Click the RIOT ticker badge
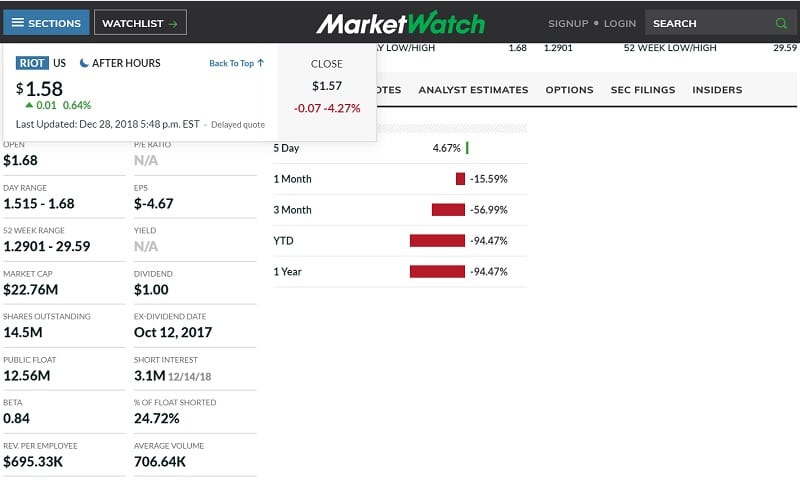800x484 pixels. pyautogui.click(x=32, y=63)
